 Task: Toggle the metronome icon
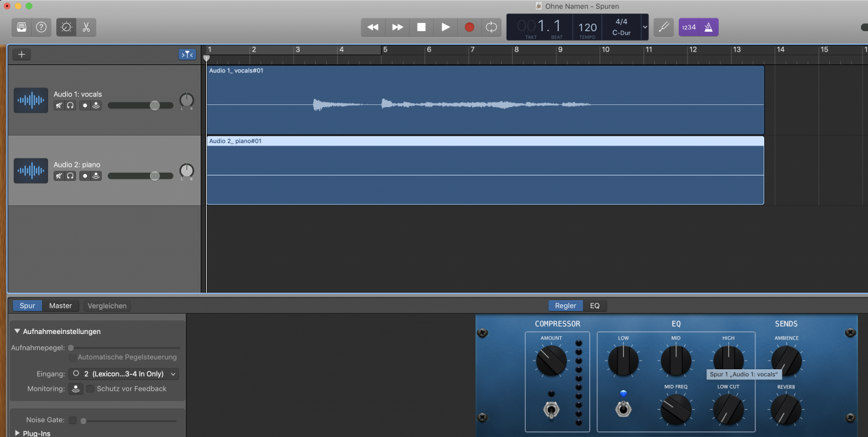(x=708, y=27)
